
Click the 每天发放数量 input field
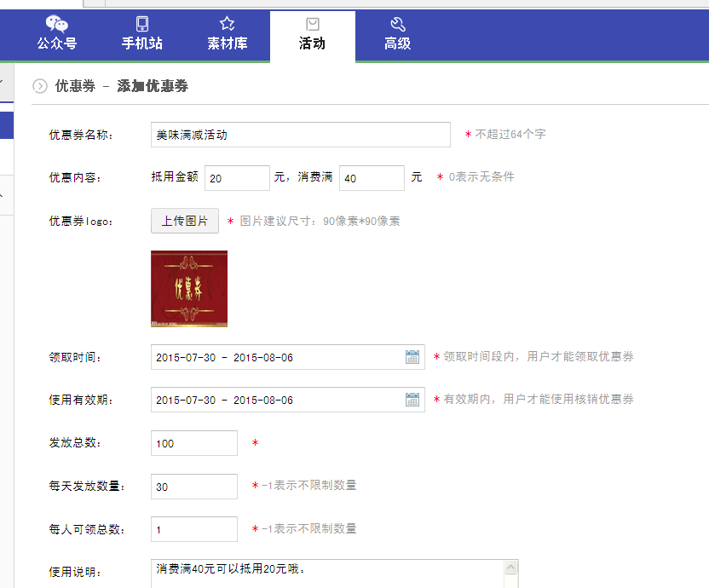(194, 486)
